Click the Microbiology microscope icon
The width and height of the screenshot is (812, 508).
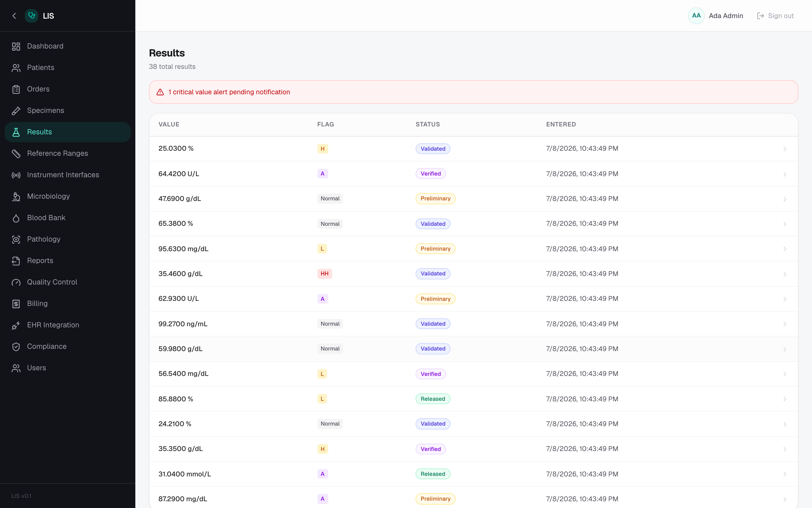pos(16,196)
